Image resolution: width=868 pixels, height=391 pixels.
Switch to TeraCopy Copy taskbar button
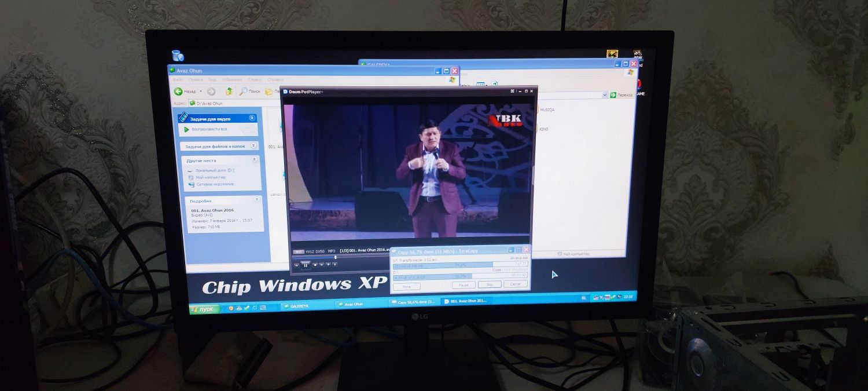click(413, 302)
